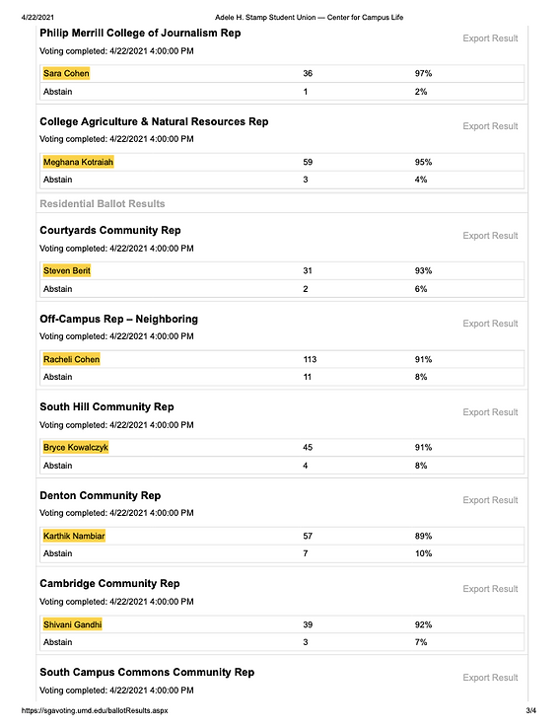Click the Bryce Kowalczyk highlighted name

click(x=76, y=447)
